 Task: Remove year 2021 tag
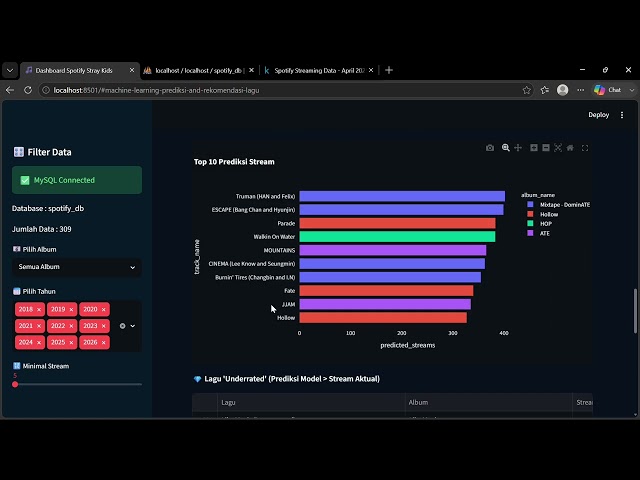tap(39, 326)
